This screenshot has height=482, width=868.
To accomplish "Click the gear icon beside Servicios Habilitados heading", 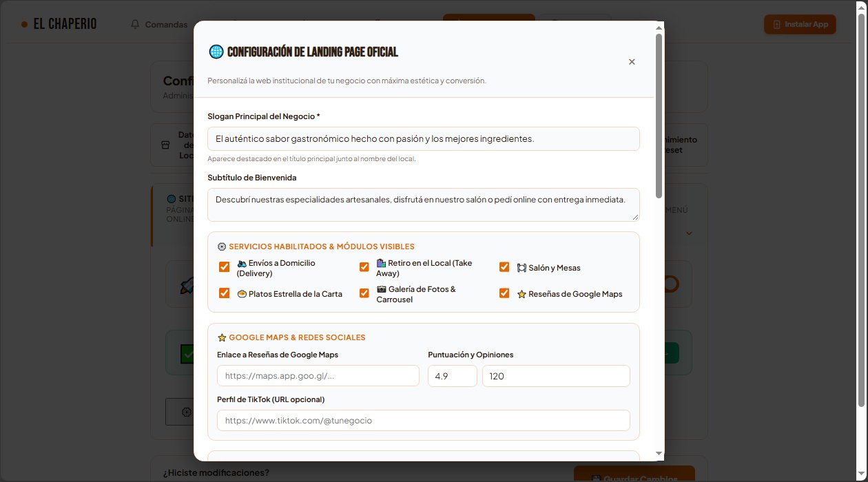I will coord(222,247).
